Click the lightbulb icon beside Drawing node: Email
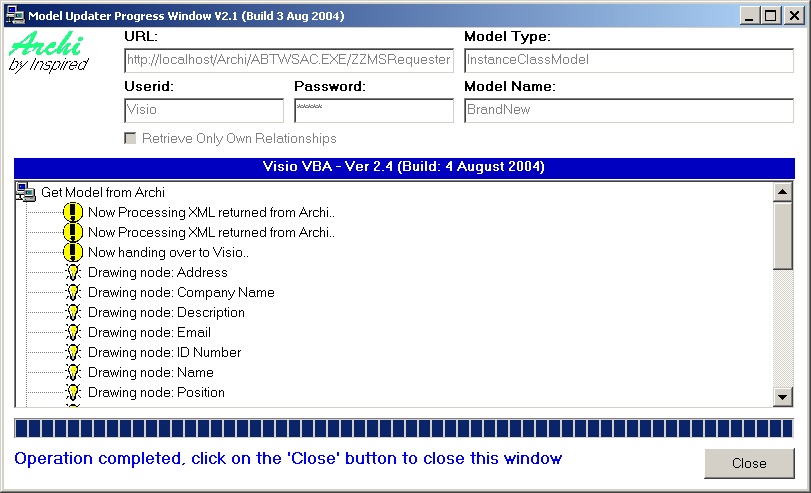811x493 pixels. [72, 332]
